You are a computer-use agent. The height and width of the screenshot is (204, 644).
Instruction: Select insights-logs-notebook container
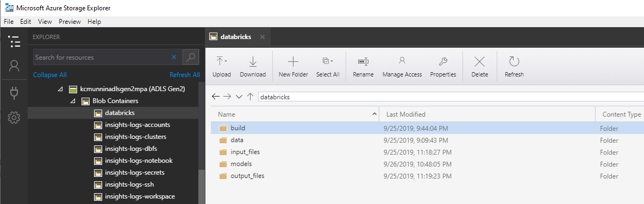click(x=139, y=161)
